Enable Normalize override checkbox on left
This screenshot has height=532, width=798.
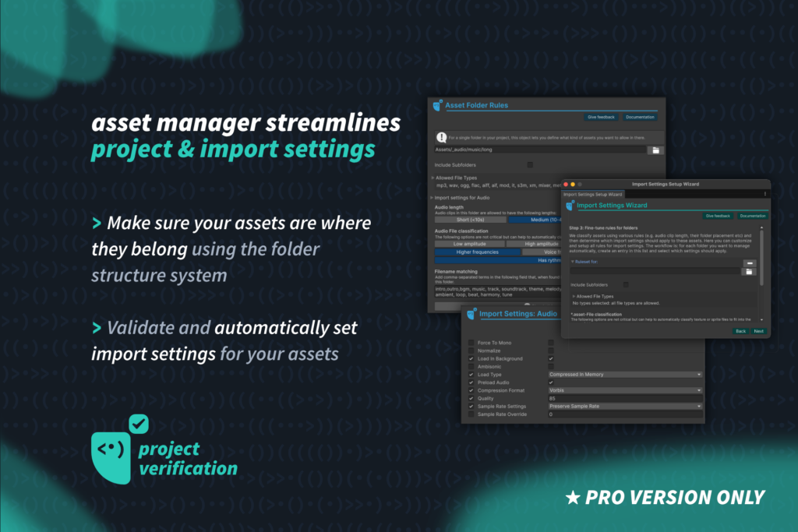pyautogui.click(x=471, y=351)
